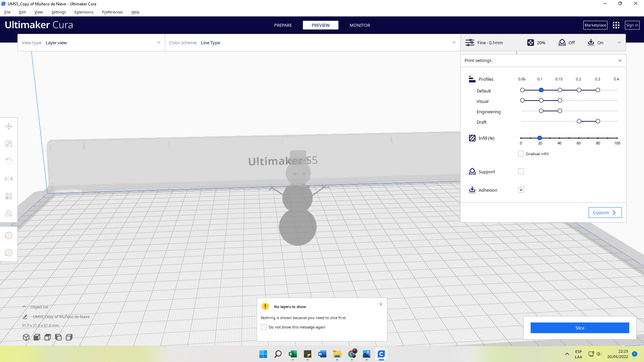Select the Rotate tool in left toolbar
The height and width of the screenshot is (362, 644).
(9, 161)
